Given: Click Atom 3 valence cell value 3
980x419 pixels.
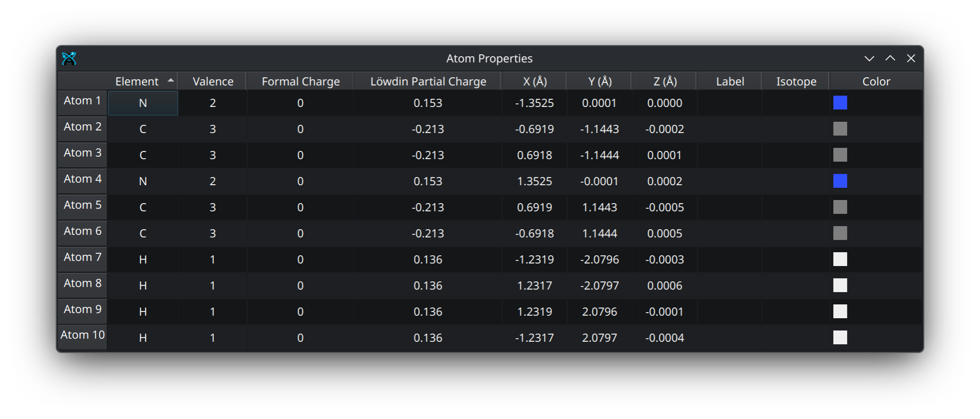Looking at the screenshot, I should pyautogui.click(x=213, y=156).
